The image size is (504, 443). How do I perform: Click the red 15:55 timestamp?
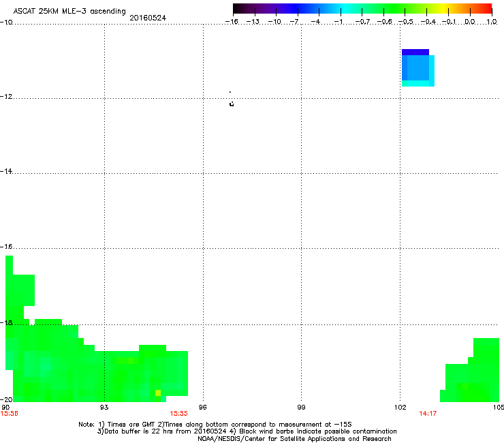tap(178, 414)
